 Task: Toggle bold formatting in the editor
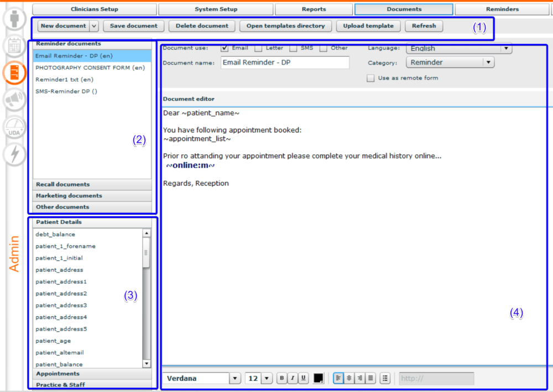point(282,378)
